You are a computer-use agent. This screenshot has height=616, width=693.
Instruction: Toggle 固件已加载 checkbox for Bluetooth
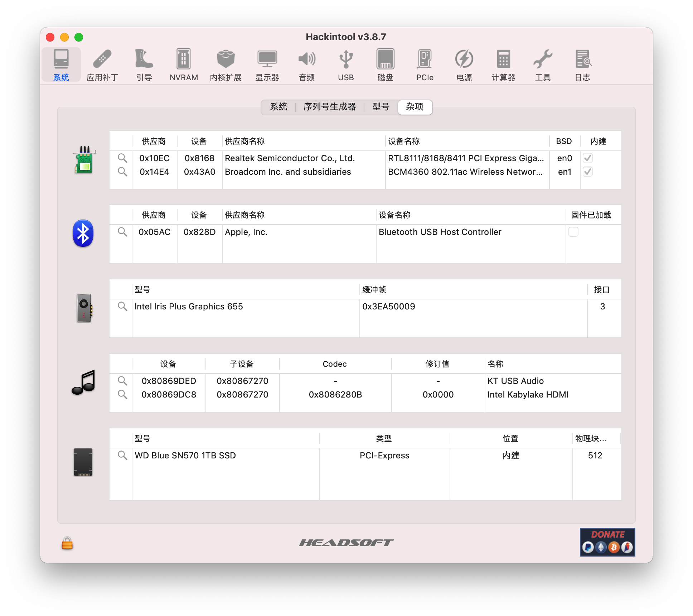click(573, 232)
